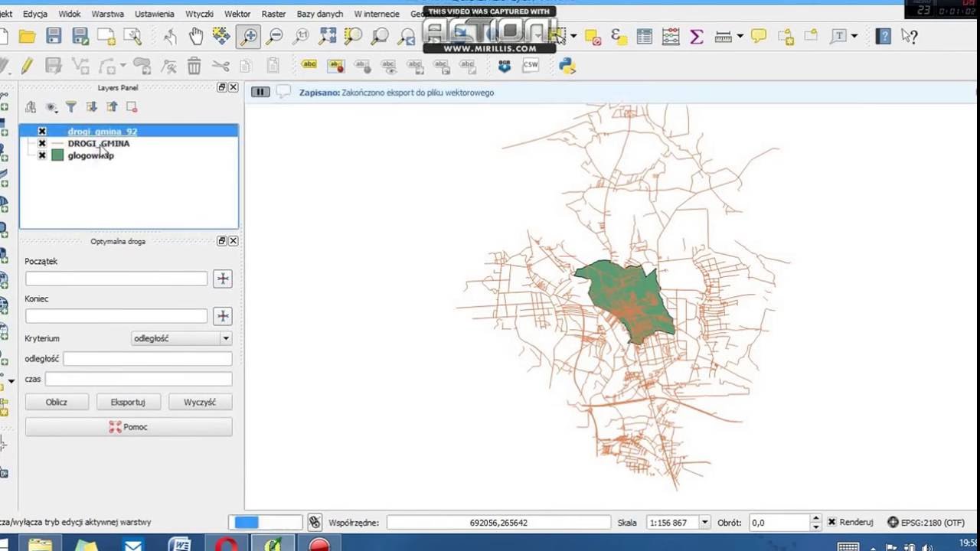Open the Wtyczki menu
980x551 pixels.
pyautogui.click(x=199, y=14)
